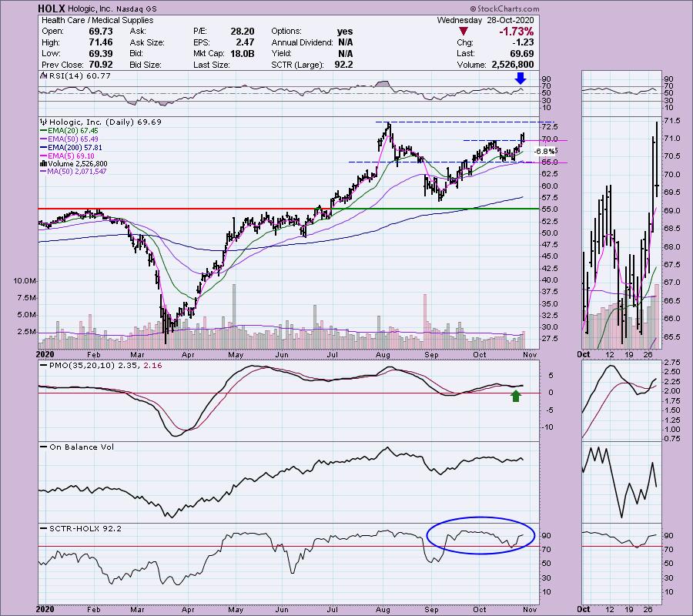Click the small icon beside RSI(14) label
Image resolution: width=693 pixels, height=616 pixels.
tap(43, 75)
